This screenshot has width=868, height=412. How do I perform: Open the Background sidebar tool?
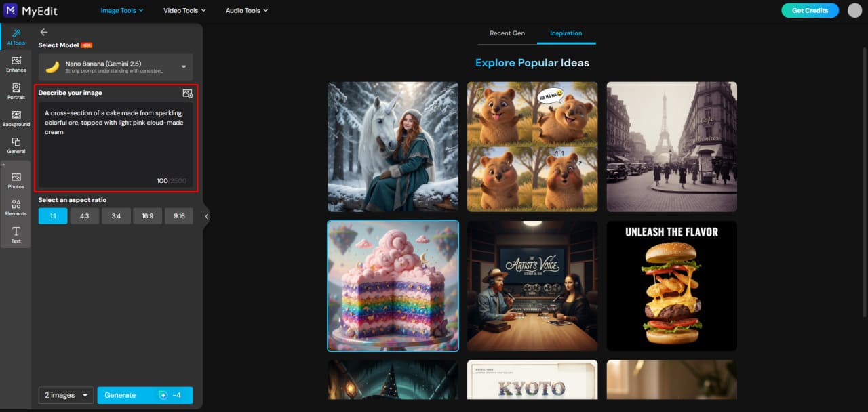[16, 119]
